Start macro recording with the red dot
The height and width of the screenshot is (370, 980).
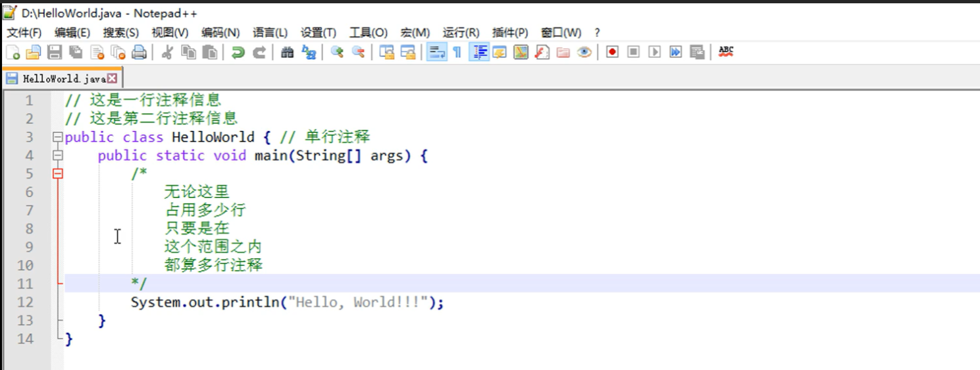coord(613,52)
